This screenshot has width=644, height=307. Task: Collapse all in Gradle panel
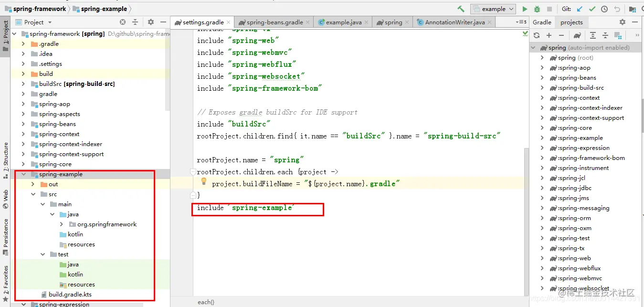(x=605, y=35)
